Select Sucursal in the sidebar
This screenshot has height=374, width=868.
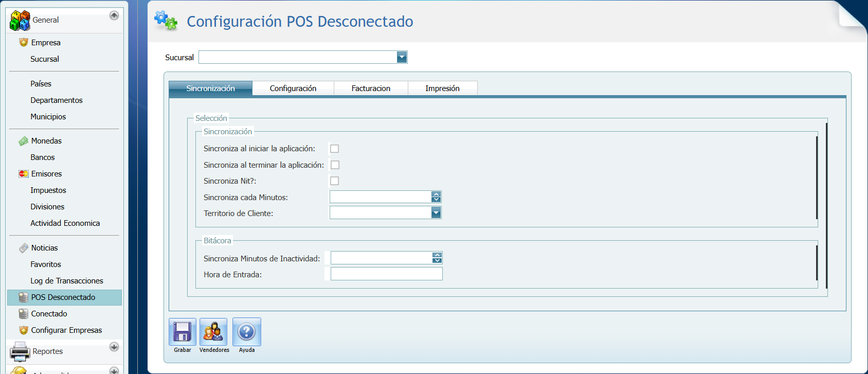pos(45,59)
